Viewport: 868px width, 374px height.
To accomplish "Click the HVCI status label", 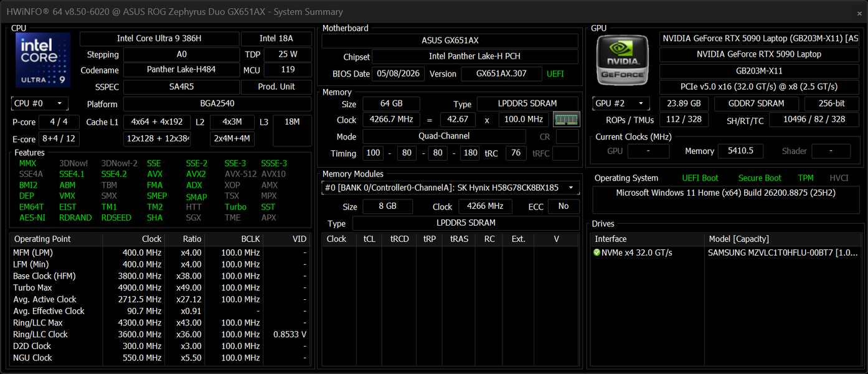I will pyautogui.click(x=839, y=178).
